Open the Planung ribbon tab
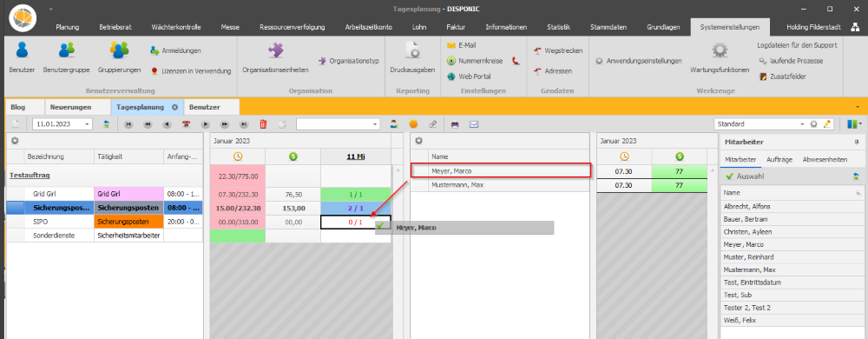The width and height of the screenshot is (868, 339). [x=68, y=27]
